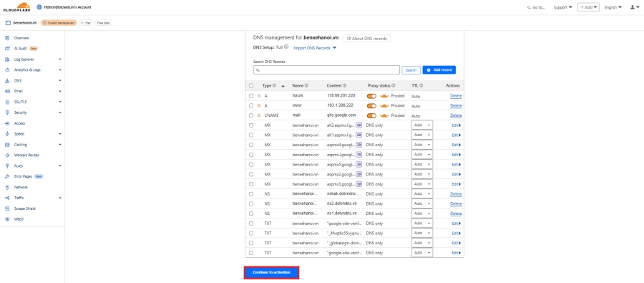Viewport: 644px width, 283px height.
Task: Open the user profile icon menu
Action: click(633, 7)
